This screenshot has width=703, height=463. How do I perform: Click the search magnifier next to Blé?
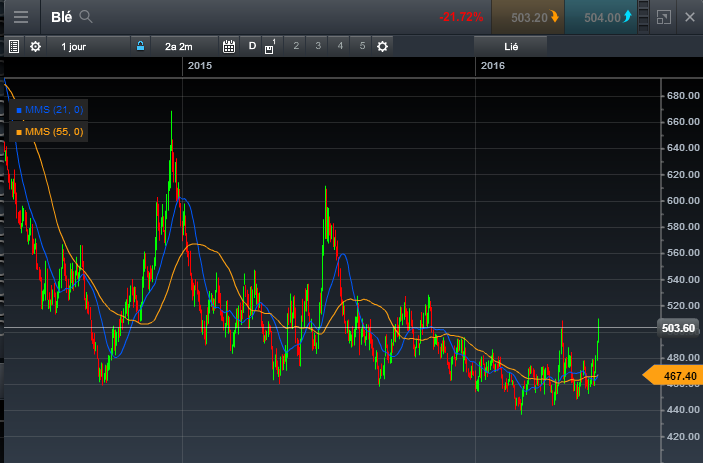[x=87, y=17]
